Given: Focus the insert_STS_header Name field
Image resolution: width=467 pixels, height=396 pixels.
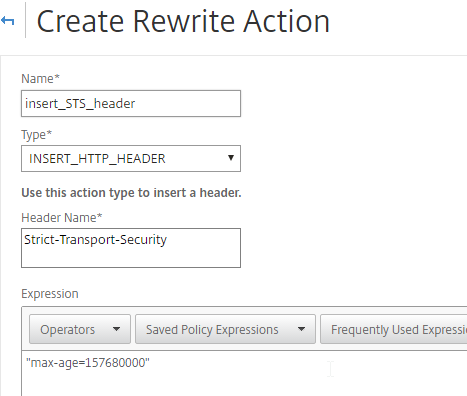Looking at the screenshot, I should pyautogui.click(x=131, y=103).
